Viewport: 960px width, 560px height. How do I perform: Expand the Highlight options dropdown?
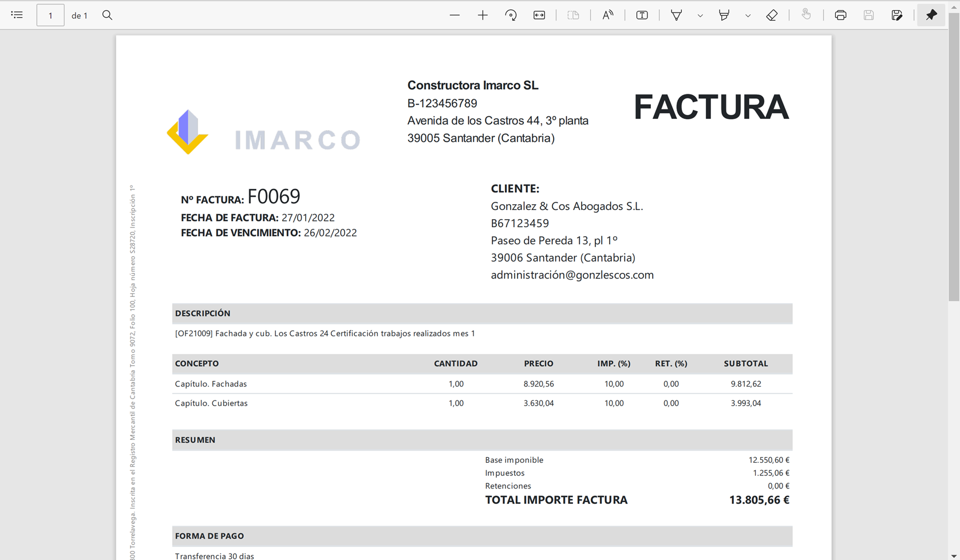click(748, 15)
